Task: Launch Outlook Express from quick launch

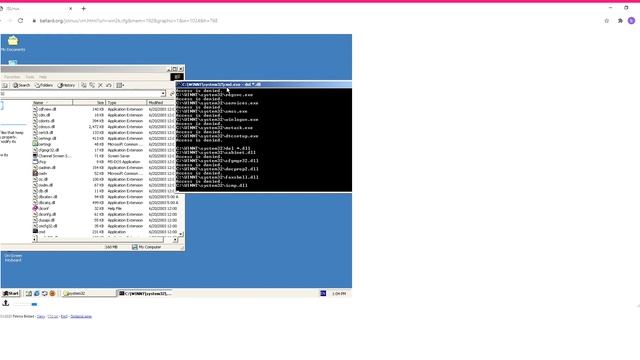Action: (x=44, y=293)
